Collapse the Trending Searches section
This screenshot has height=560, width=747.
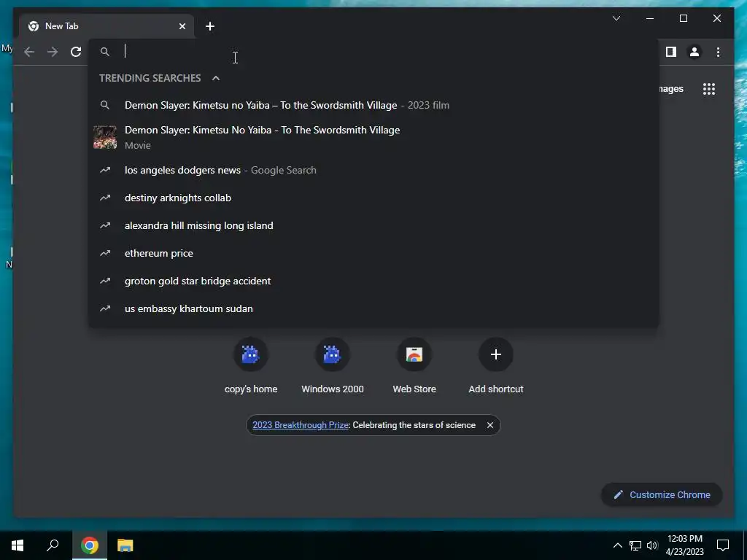(216, 78)
